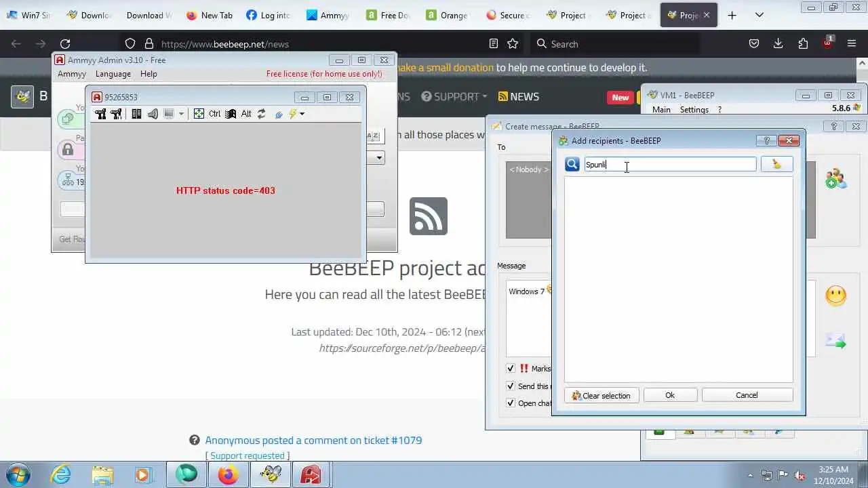Open a new tab with the plus button
868x488 pixels.
[x=732, y=15]
